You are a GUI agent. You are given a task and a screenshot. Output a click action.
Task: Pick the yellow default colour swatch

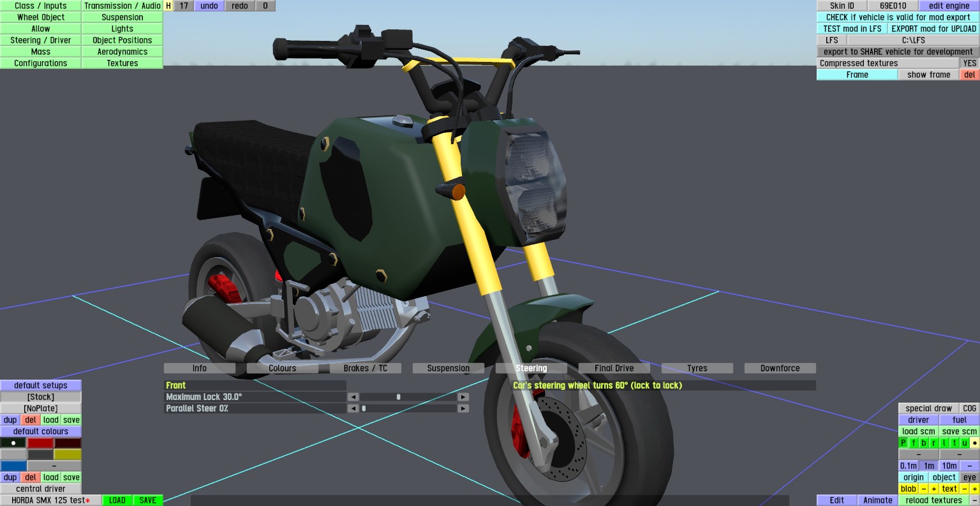pos(68,454)
